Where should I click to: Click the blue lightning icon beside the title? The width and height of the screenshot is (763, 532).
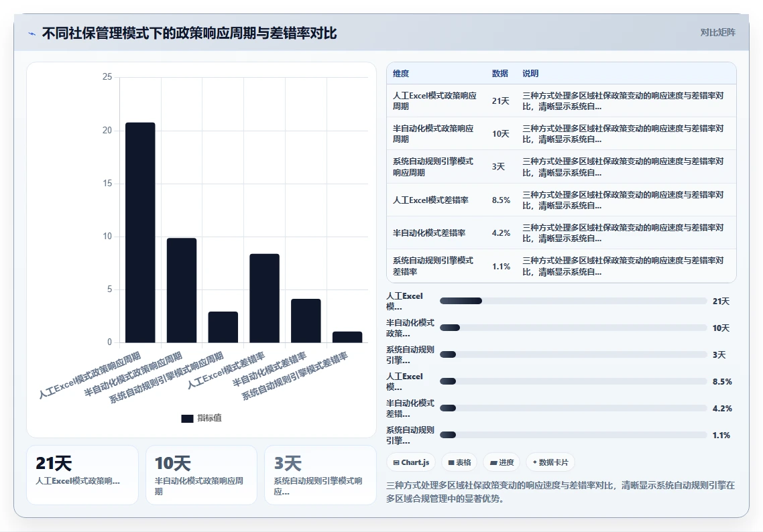32,34
